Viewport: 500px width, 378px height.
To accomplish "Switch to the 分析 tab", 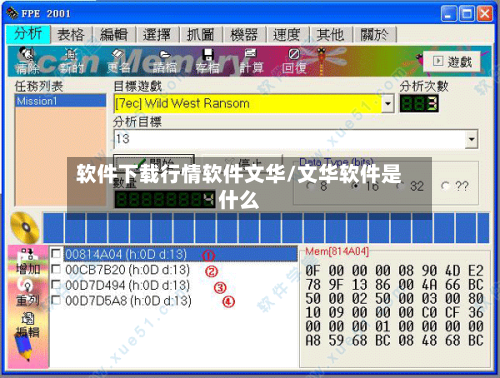I will (28, 34).
